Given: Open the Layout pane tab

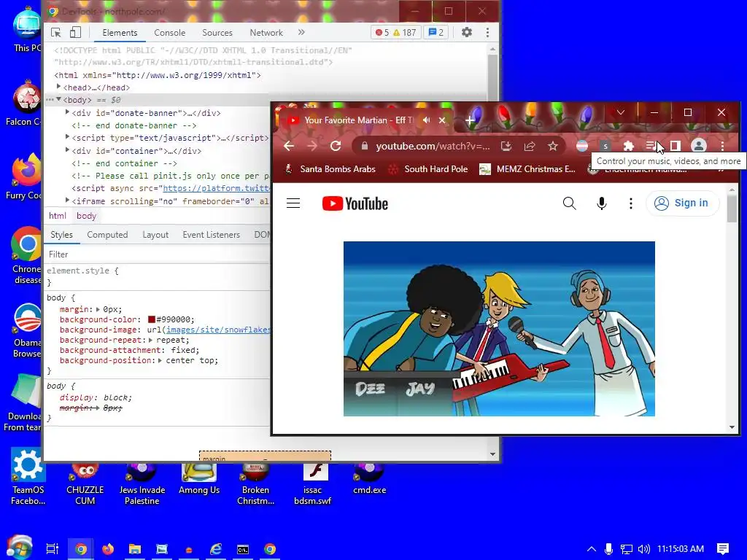Looking at the screenshot, I should [155, 235].
